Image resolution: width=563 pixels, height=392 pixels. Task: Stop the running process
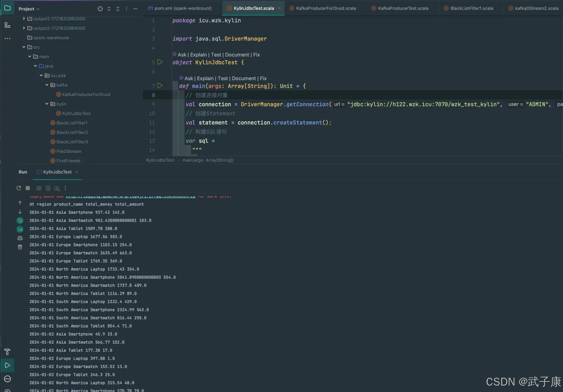click(x=28, y=188)
